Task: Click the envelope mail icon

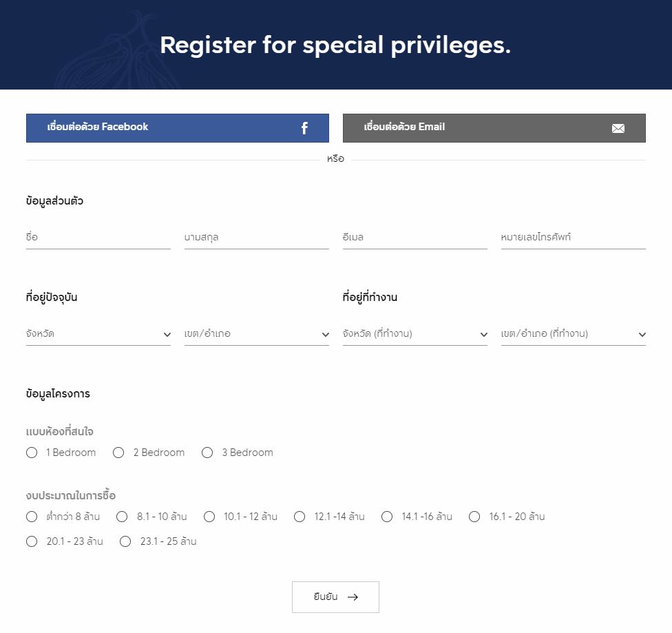Action: click(x=618, y=128)
